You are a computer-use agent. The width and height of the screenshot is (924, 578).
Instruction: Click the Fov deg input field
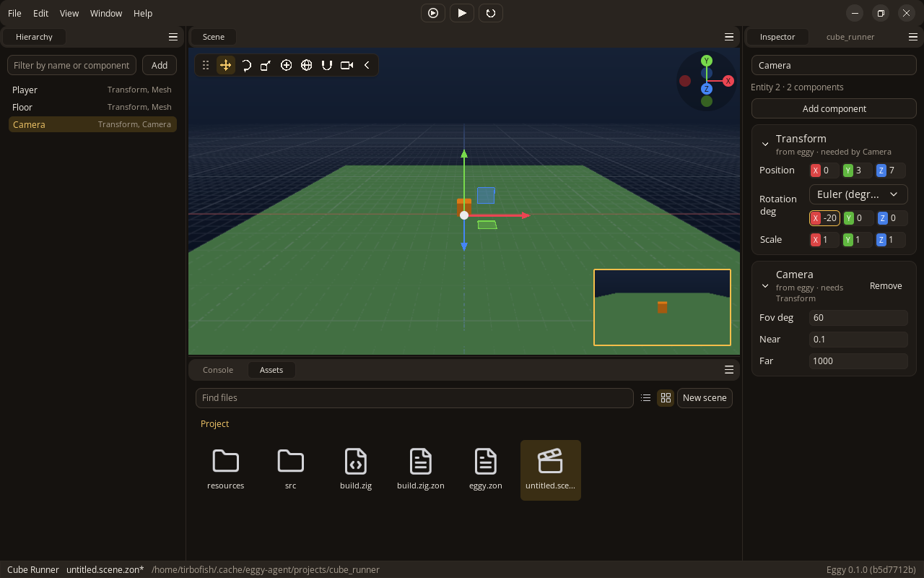(x=858, y=318)
